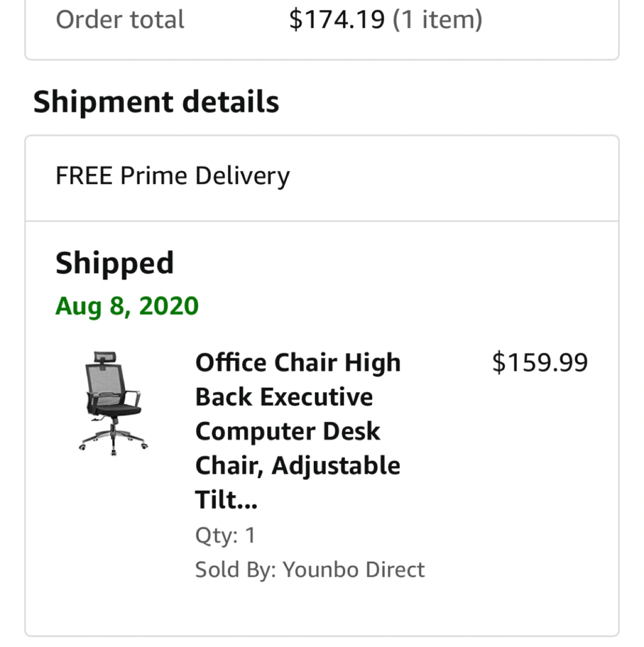
Task: Click the $174.19 order amount
Action: (337, 20)
